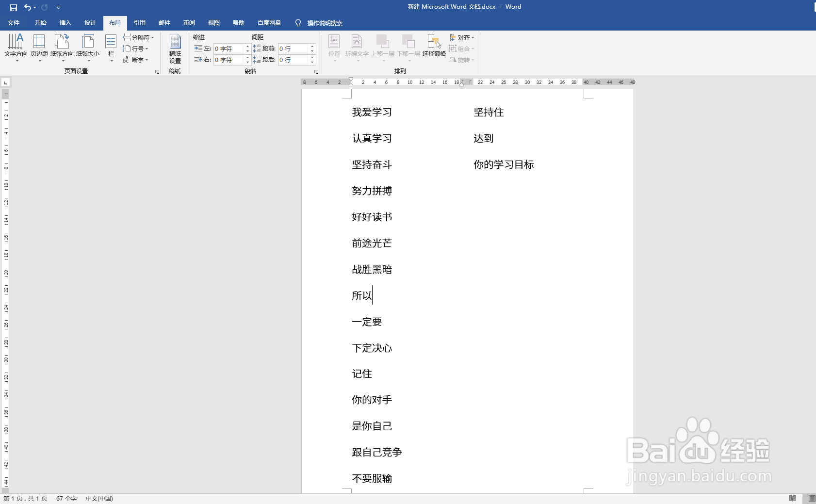
Task: Click the text 认真学习
Action: (372, 139)
